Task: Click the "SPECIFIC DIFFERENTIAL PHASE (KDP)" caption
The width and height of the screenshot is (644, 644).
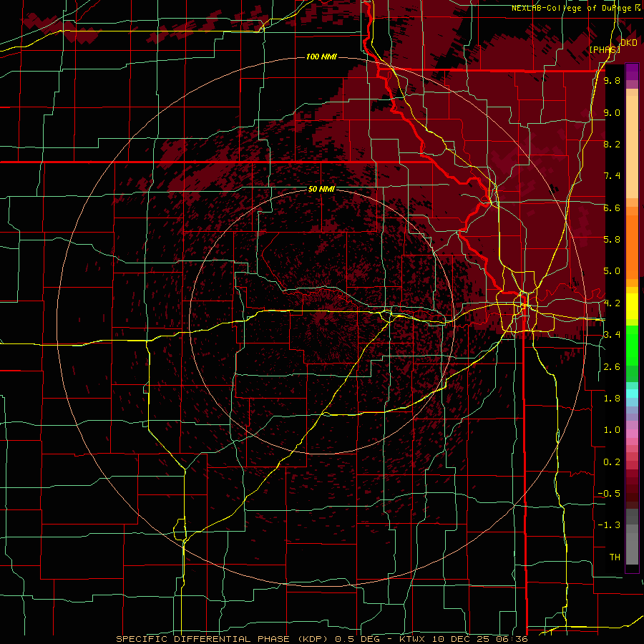Action: [x=224, y=639]
